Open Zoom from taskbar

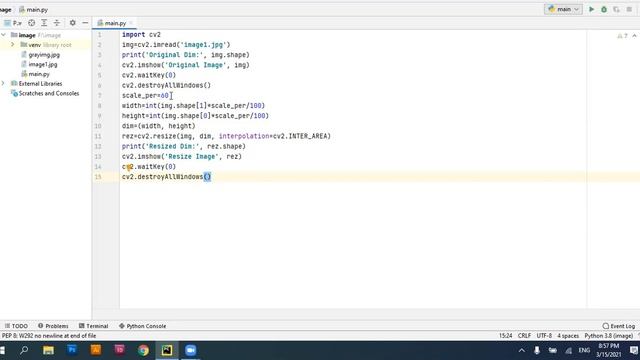tap(191, 350)
